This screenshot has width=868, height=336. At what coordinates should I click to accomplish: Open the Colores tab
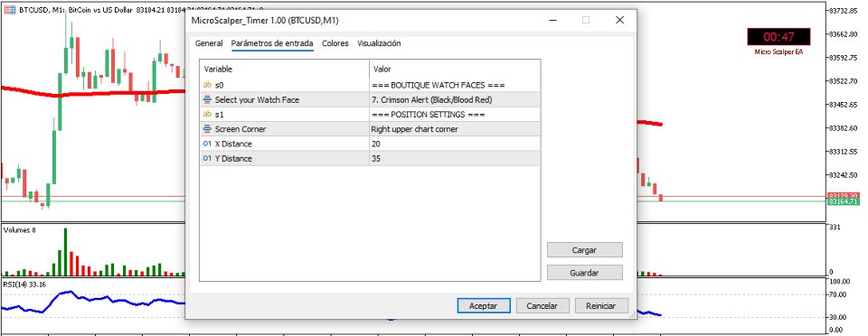pos(335,43)
